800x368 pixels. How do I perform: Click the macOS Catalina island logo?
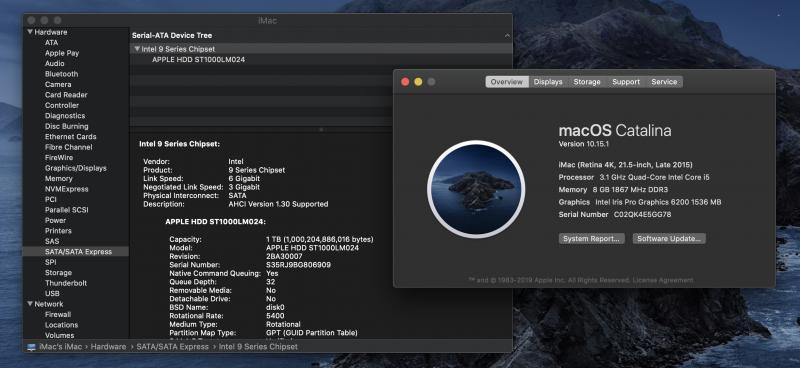point(476,189)
